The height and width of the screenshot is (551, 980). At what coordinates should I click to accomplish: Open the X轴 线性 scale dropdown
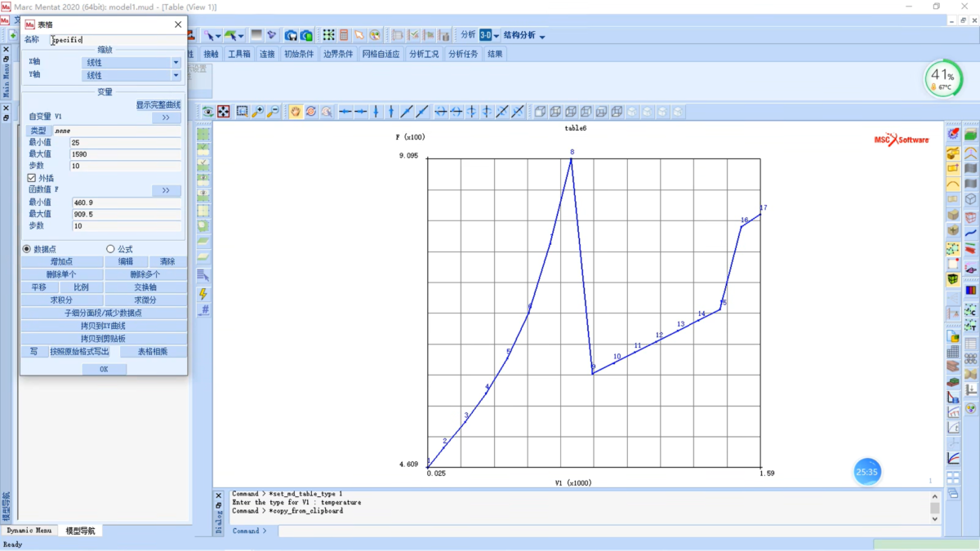click(x=131, y=62)
